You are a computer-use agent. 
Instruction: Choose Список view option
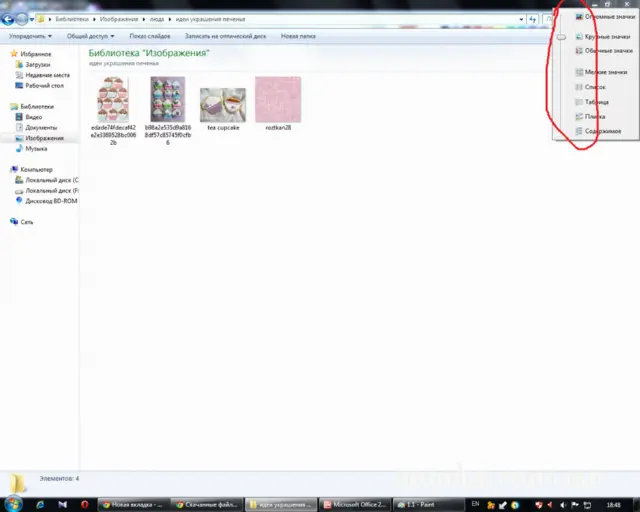(591, 87)
